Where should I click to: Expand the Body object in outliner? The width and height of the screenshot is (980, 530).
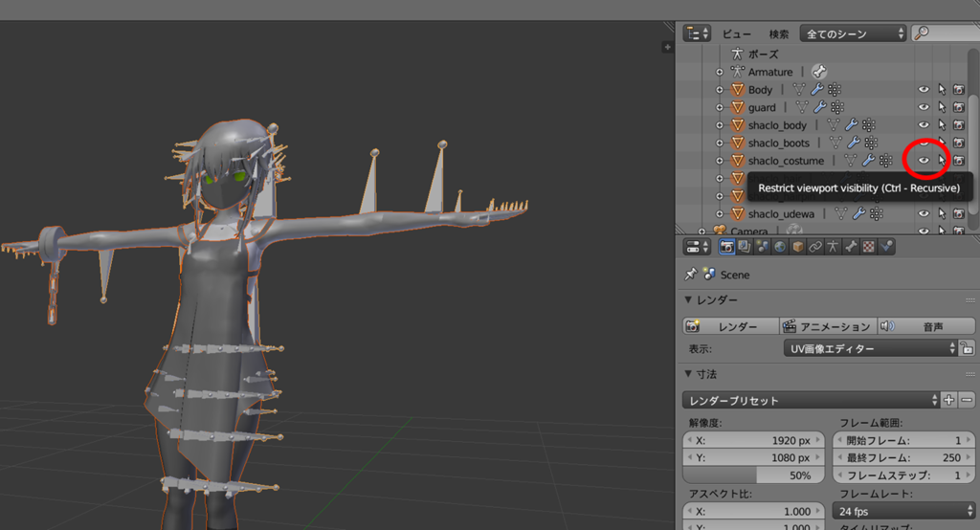tap(720, 89)
